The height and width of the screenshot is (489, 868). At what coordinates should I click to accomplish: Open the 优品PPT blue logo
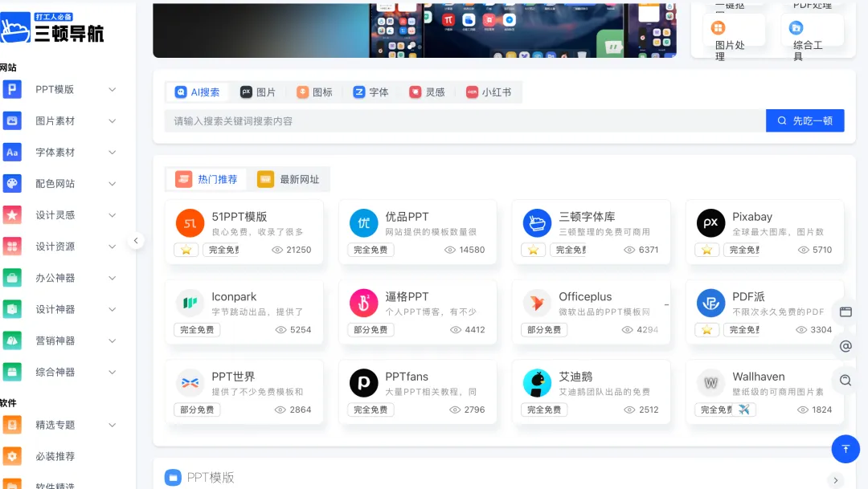[x=364, y=223]
